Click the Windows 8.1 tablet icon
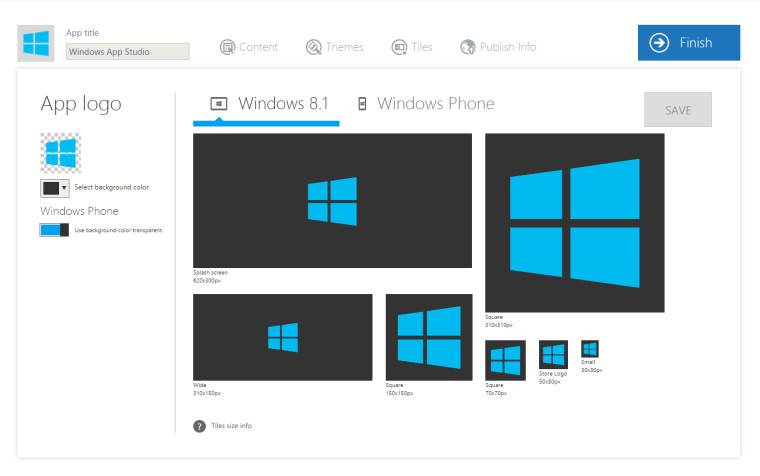 (219, 103)
